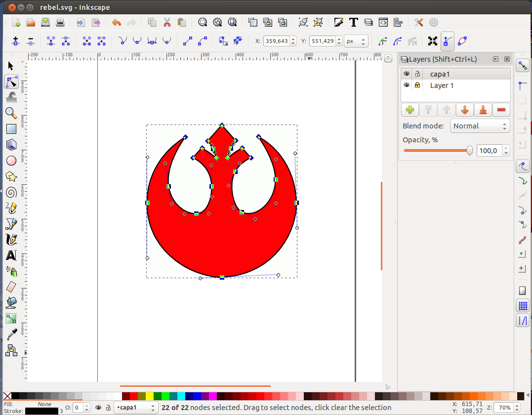
Task: Pick the yellow swatch in the color palette
Action: coord(150,396)
